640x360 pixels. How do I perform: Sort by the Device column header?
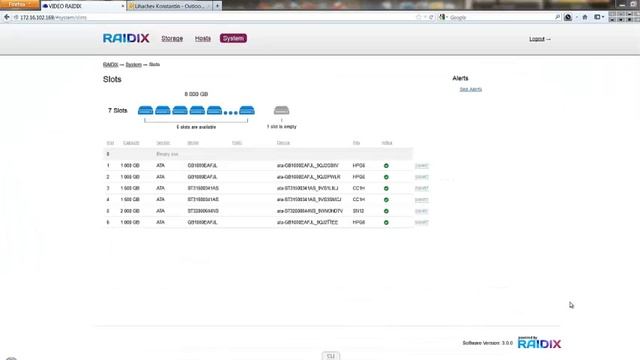pyautogui.click(x=283, y=143)
